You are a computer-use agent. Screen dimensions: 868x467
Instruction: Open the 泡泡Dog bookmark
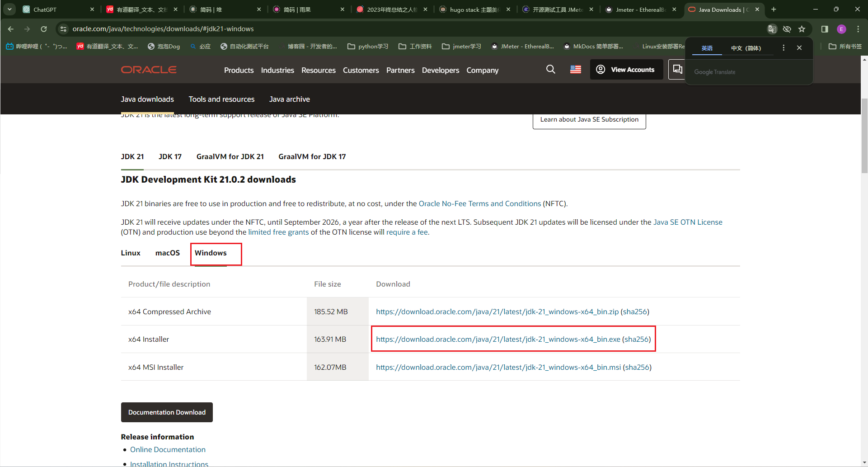coord(164,46)
